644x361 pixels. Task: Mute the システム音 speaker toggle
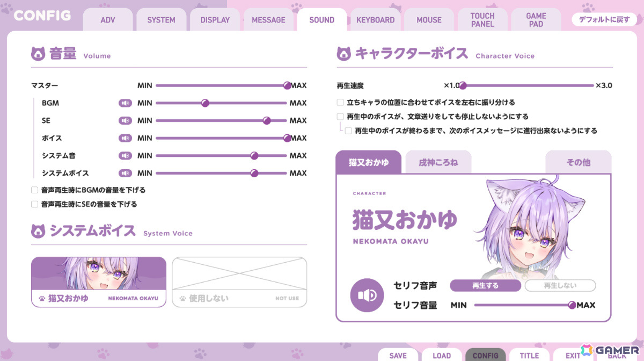click(x=125, y=156)
